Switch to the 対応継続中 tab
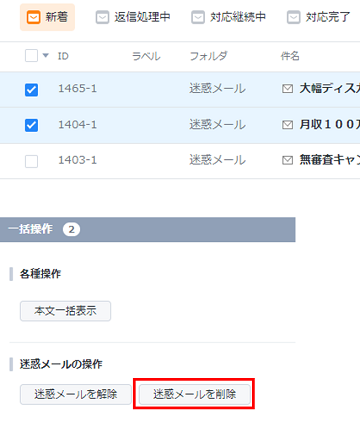 pos(229,17)
